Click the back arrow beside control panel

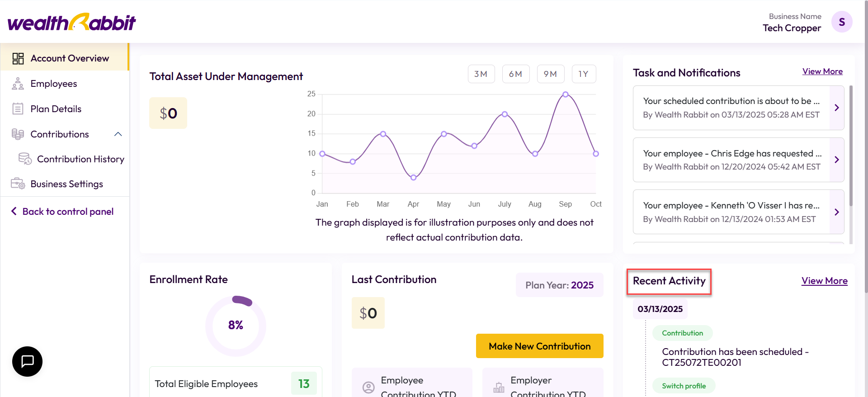(14, 211)
